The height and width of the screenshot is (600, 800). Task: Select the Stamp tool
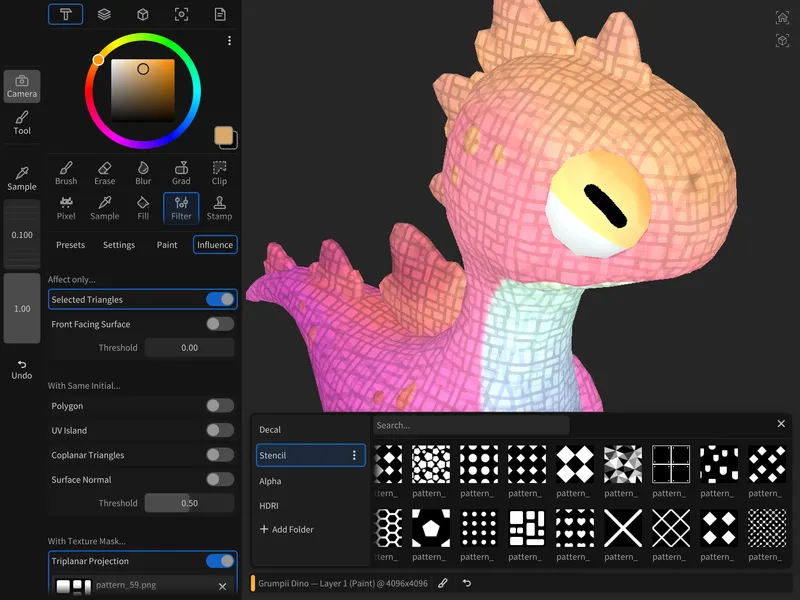[x=219, y=208]
